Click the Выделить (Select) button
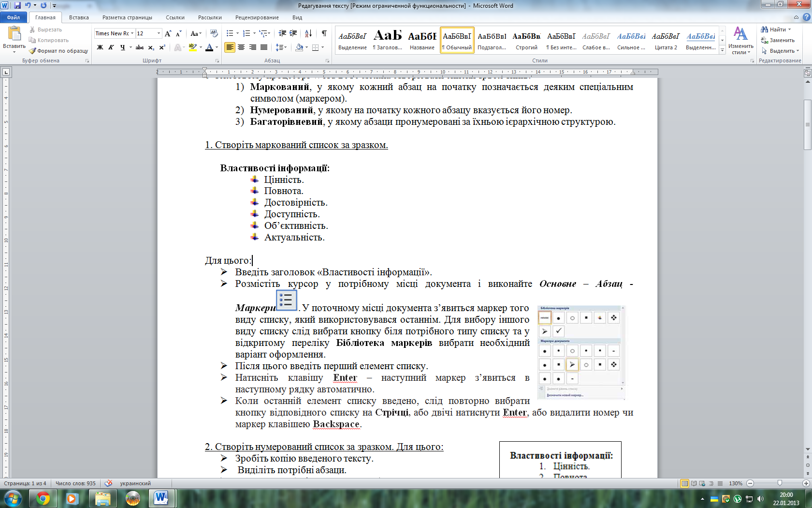The image size is (812, 508). (x=780, y=51)
